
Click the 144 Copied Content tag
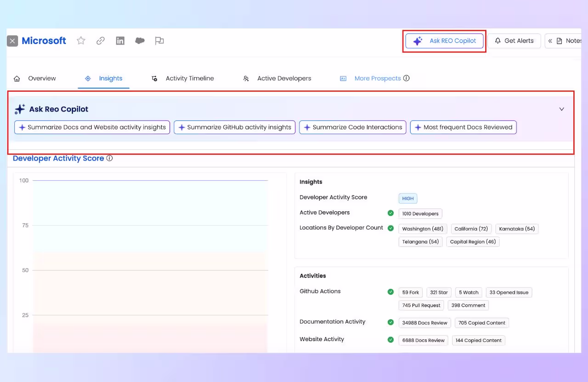tap(479, 340)
